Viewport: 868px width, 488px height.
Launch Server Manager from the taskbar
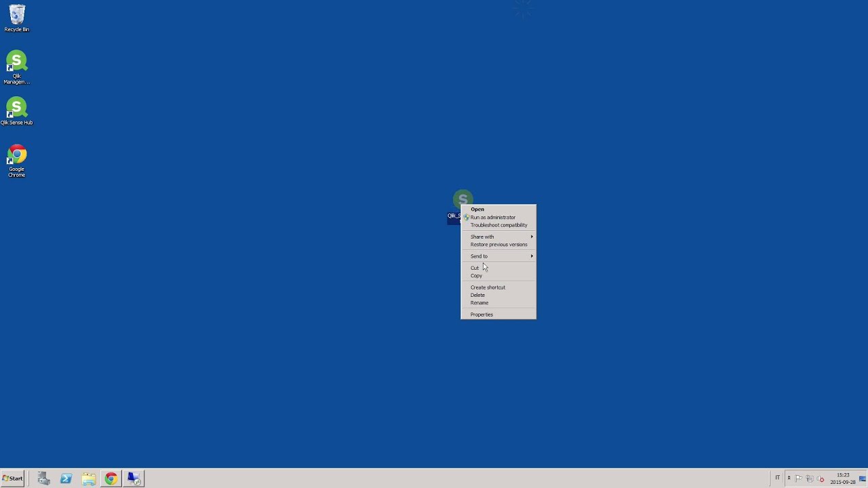[x=44, y=479]
